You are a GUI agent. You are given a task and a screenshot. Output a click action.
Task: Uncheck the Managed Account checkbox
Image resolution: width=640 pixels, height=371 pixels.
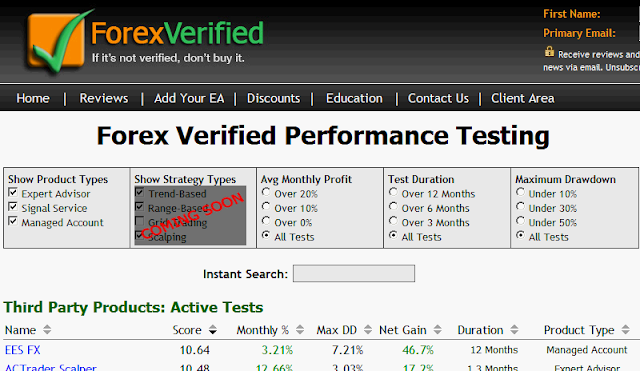(13, 221)
